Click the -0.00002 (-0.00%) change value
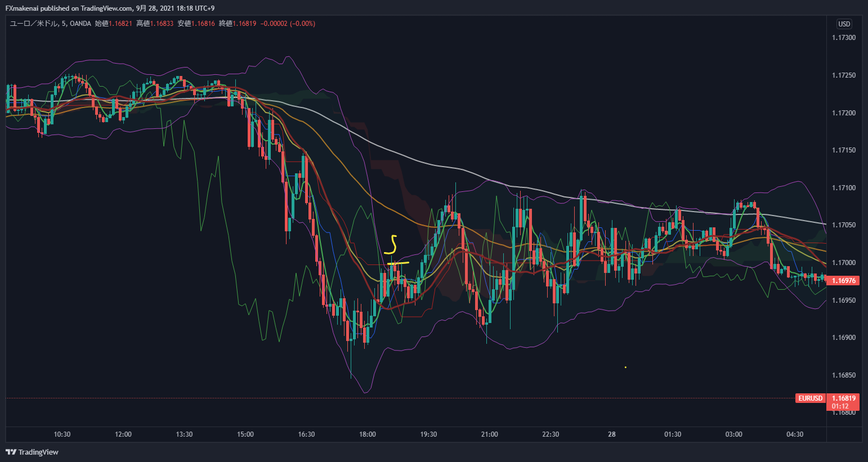This screenshot has height=462, width=868. click(288, 24)
